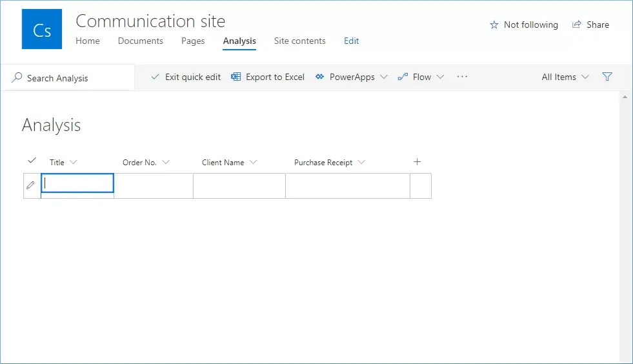Click the Edit navigation link

pyautogui.click(x=351, y=41)
